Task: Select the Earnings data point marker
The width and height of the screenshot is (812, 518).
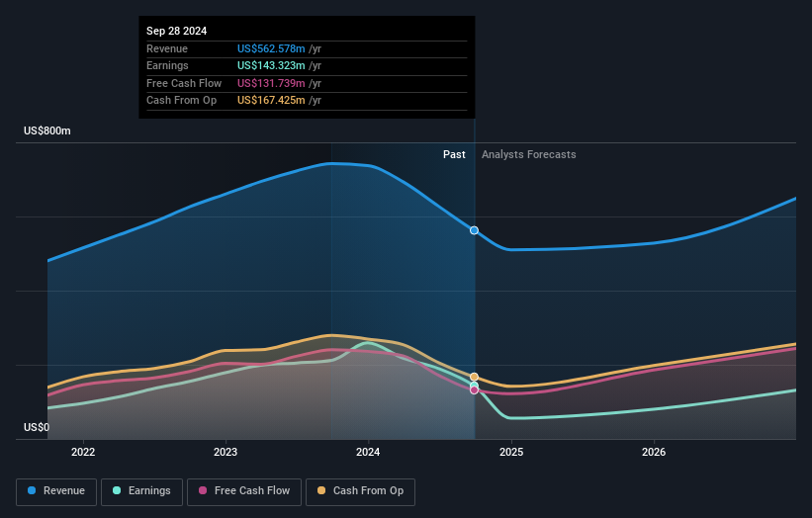Action: (x=474, y=385)
